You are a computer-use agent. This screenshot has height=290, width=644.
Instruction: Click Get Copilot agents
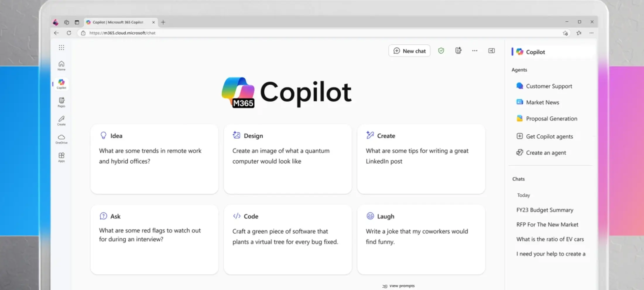pyautogui.click(x=549, y=137)
